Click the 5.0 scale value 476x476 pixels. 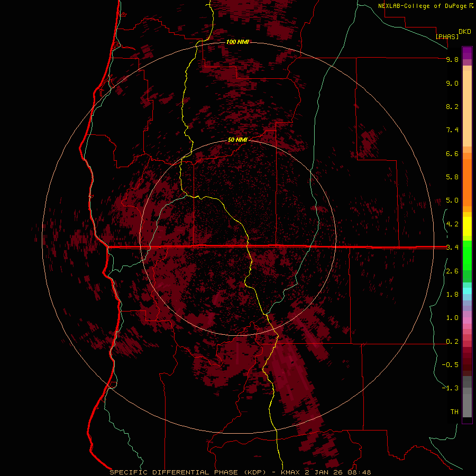pyautogui.click(x=452, y=200)
